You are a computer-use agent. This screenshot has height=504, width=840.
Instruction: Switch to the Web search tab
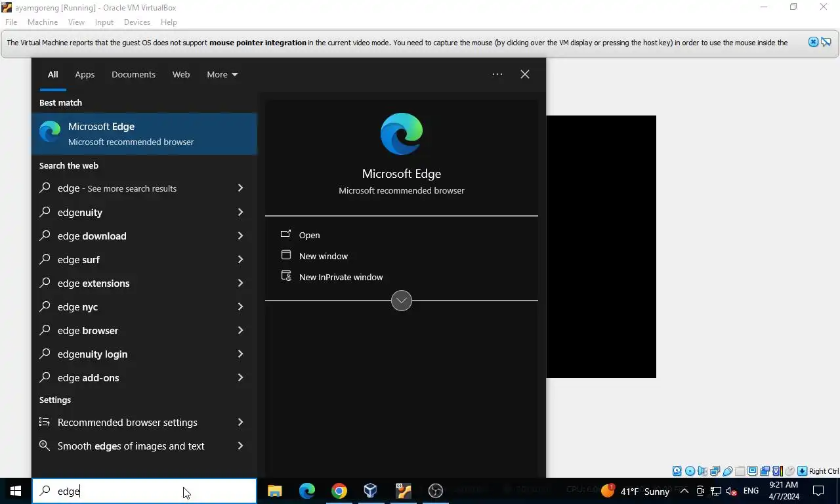coord(181,74)
